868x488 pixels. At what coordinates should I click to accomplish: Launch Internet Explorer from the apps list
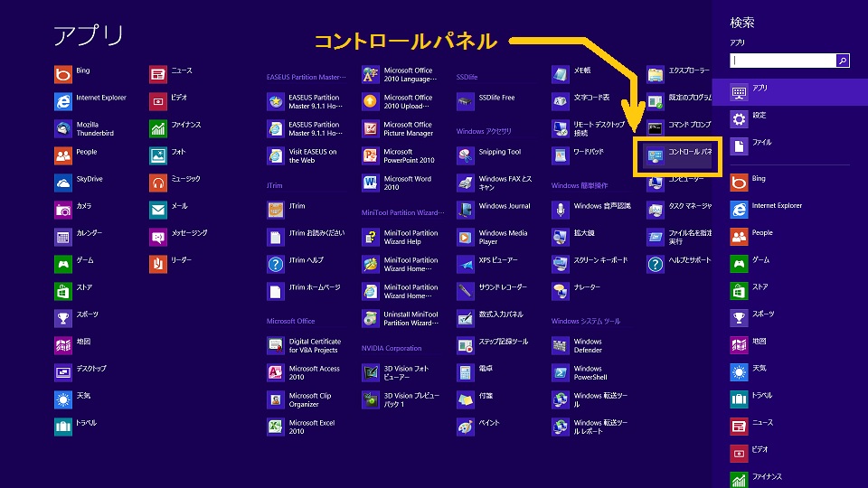[x=90, y=101]
